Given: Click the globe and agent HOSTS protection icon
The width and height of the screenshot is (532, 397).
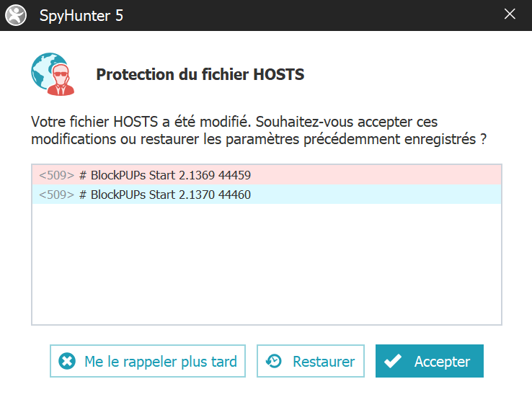Looking at the screenshot, I should (49, 74).
